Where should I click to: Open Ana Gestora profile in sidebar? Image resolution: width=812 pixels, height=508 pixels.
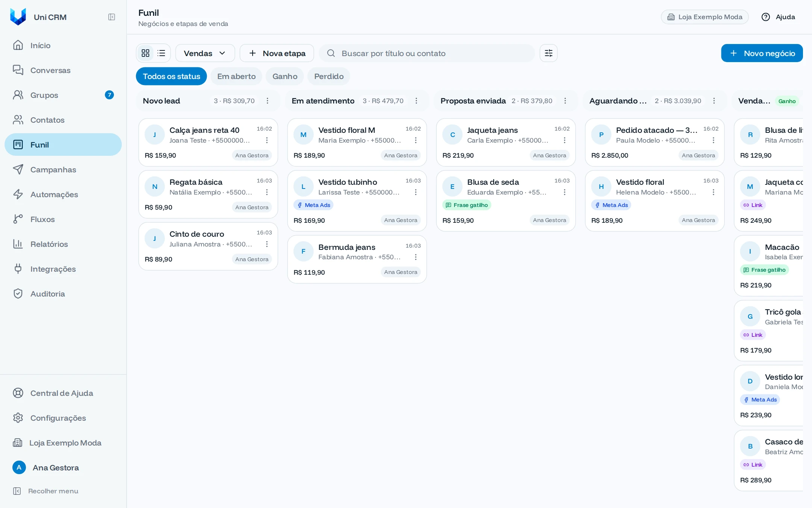pos(63,467)
